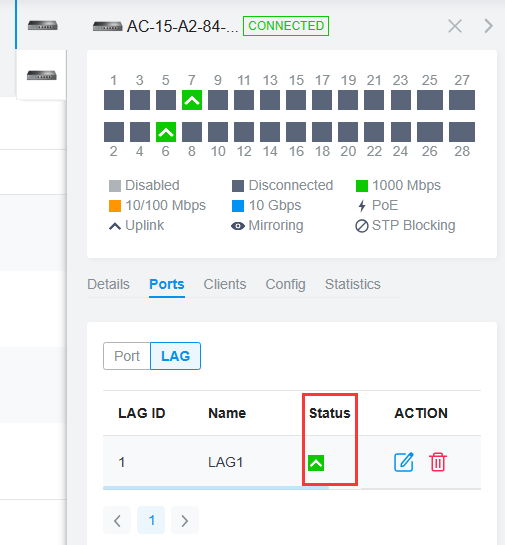Viewport: 505px width, 545px height.
Task: Select the second switch device icon in sidebar
Action: 42,75
